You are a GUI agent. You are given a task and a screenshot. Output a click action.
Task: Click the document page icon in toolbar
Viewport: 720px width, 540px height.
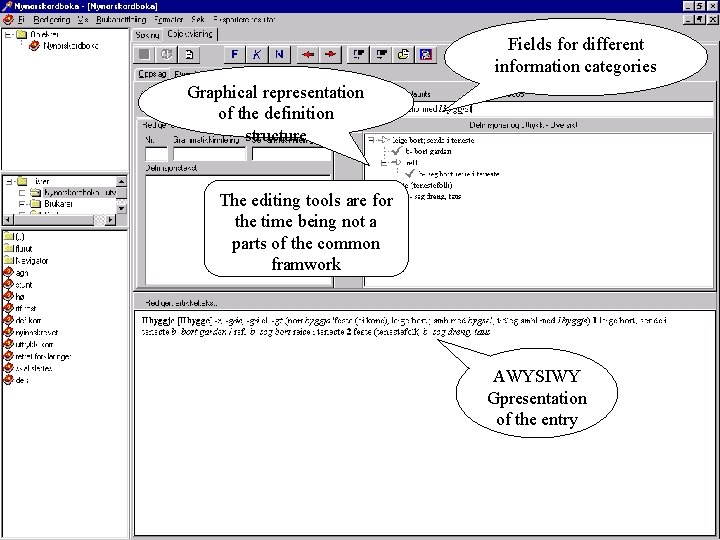(189, 54)
